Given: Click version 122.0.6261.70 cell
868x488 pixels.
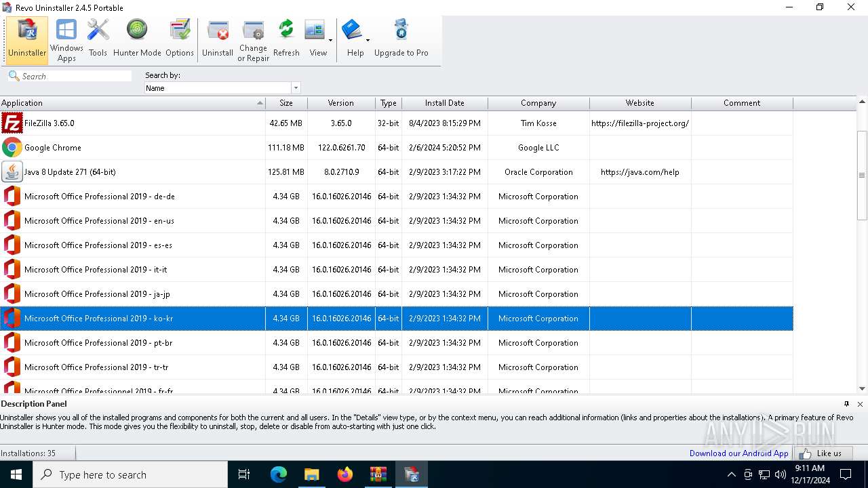Looking at the screenshot, I should (x=341, y=148).
